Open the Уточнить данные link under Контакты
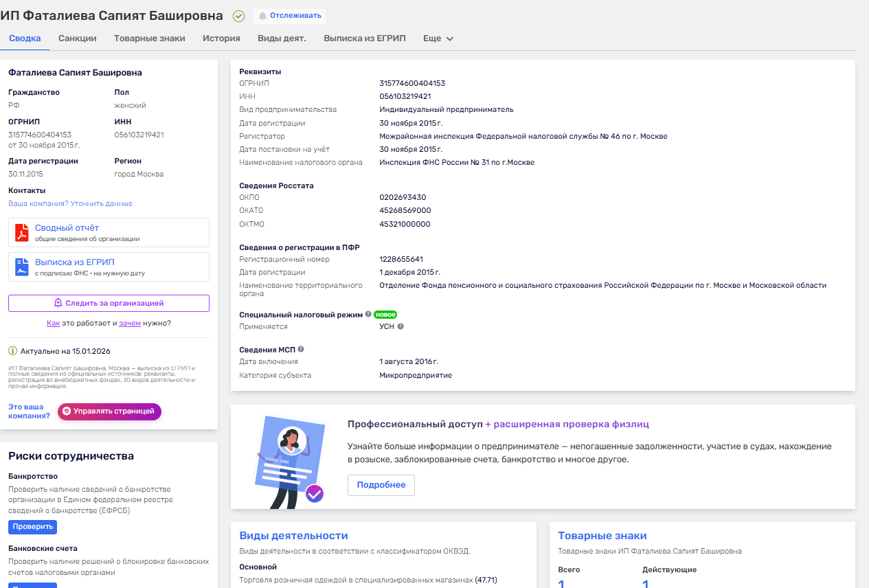 (102, 204)
